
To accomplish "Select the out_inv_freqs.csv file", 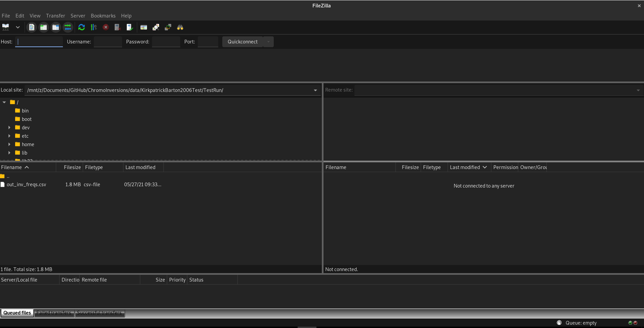I will coord(26,185).
